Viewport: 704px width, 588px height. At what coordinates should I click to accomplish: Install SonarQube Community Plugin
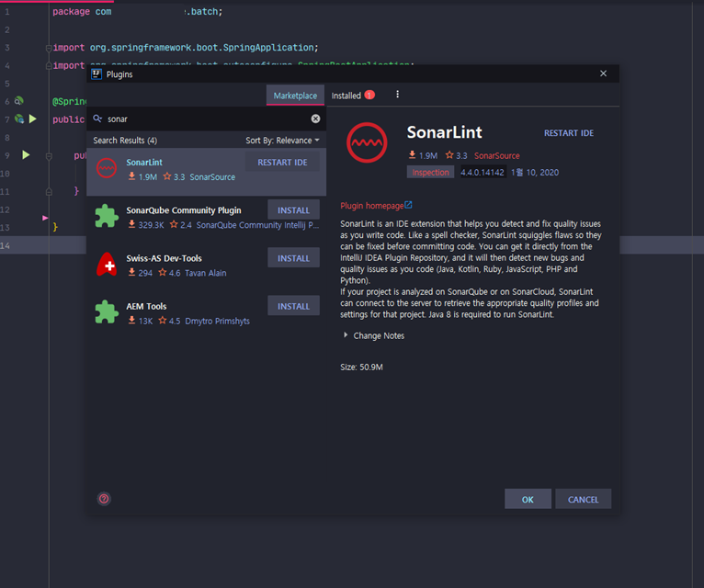coord(293,210)
